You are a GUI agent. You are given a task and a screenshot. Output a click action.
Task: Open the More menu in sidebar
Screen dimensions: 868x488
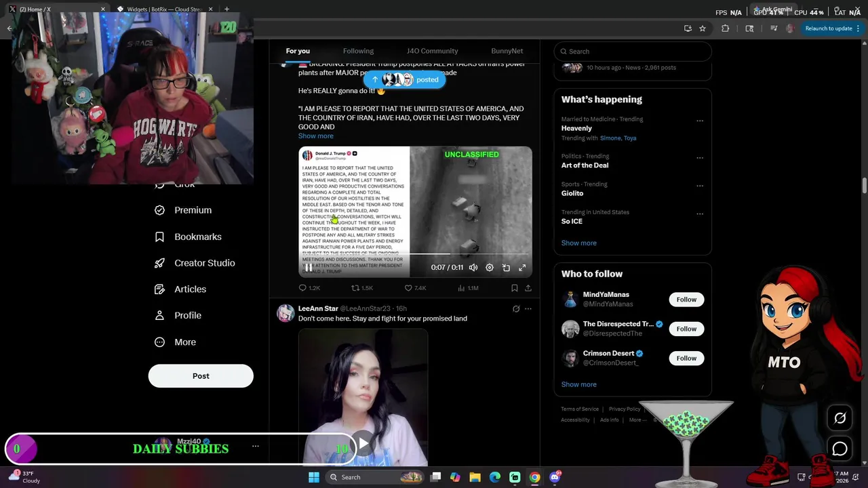(175, 342)
